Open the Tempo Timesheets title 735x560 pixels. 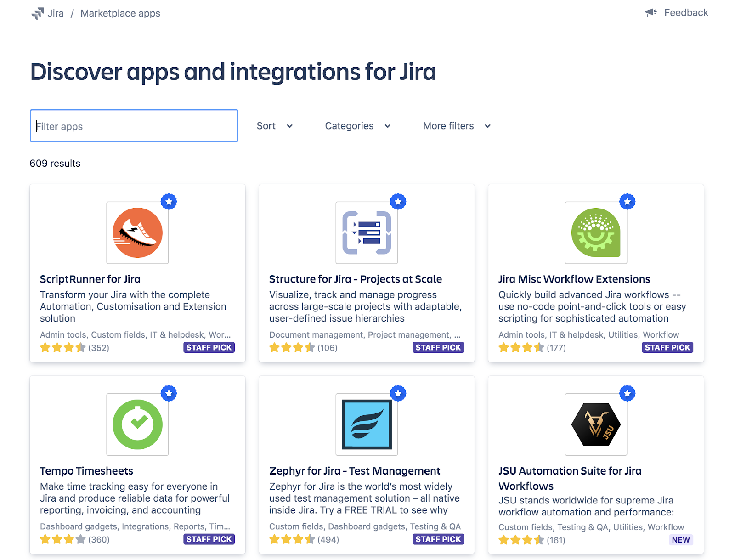click(86, 471)
